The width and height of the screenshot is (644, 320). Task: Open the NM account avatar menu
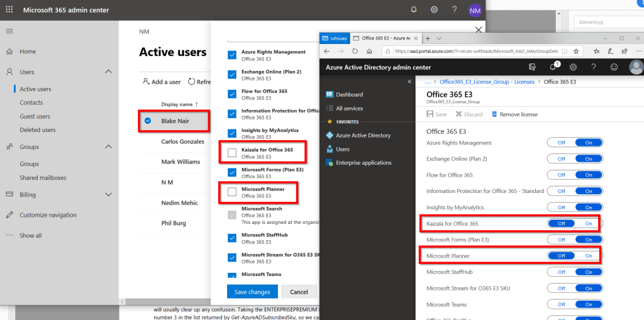click(x=475, y=10)
